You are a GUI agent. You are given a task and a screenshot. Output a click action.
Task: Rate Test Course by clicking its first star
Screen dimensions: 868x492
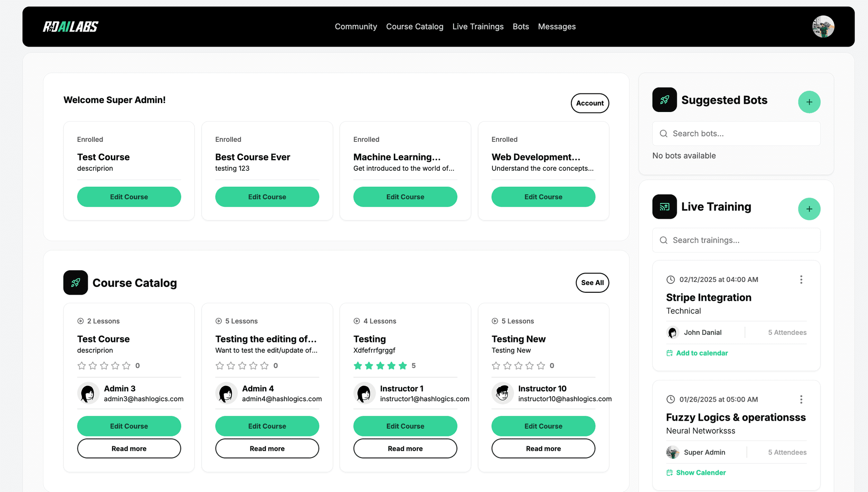tap(81, 366)
